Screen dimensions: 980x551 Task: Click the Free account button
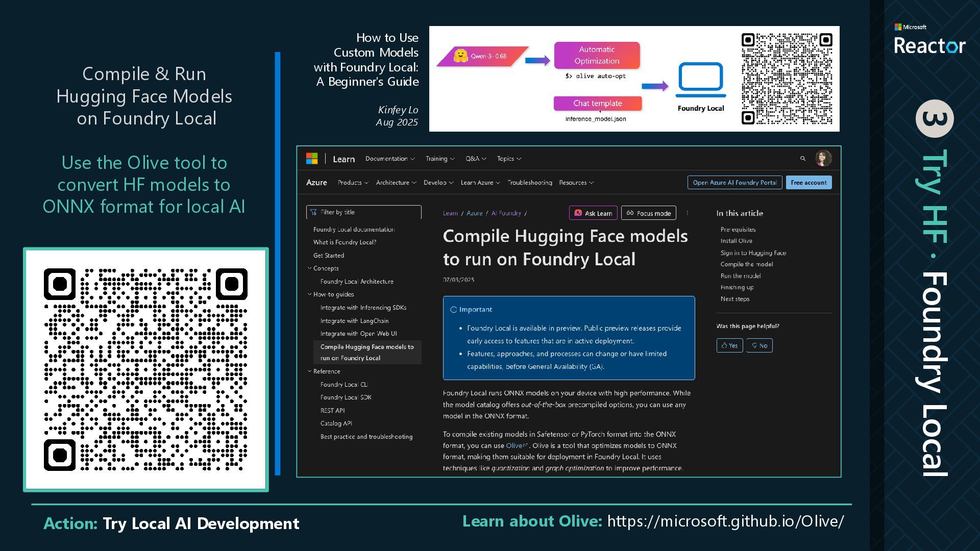pos(808,183)
